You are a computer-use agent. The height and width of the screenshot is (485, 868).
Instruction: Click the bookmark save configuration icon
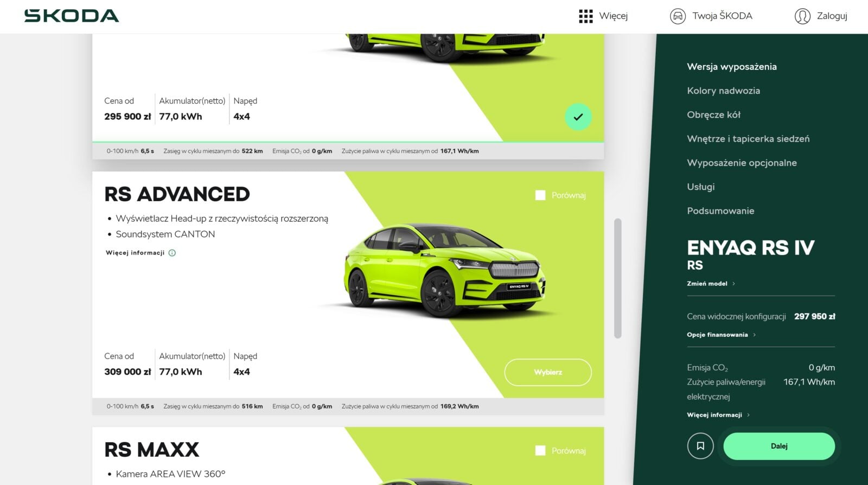click(x=700, y=446)
